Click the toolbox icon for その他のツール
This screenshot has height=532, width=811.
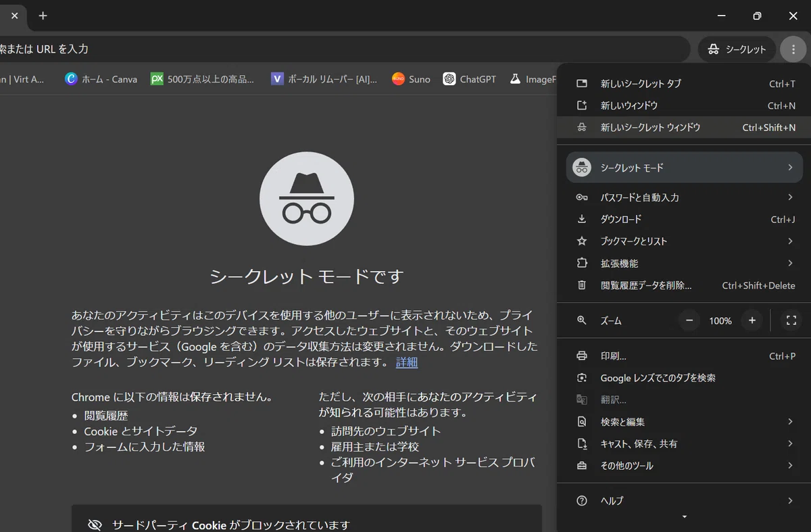[582, 466]
